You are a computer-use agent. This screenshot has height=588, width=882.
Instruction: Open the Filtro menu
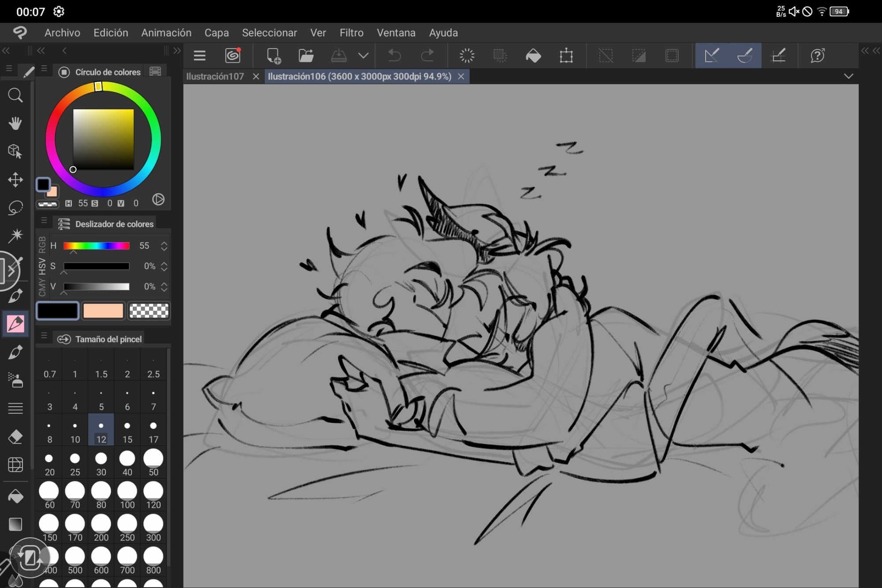pyautogui.click(x=351, y=33)
